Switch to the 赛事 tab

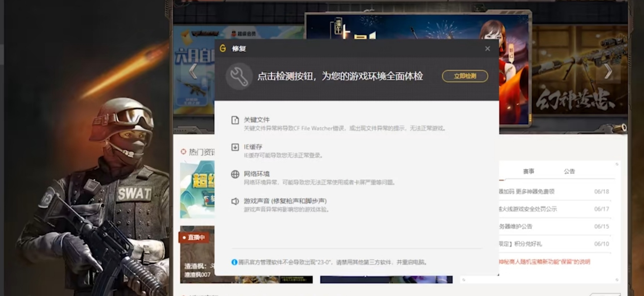528,171
